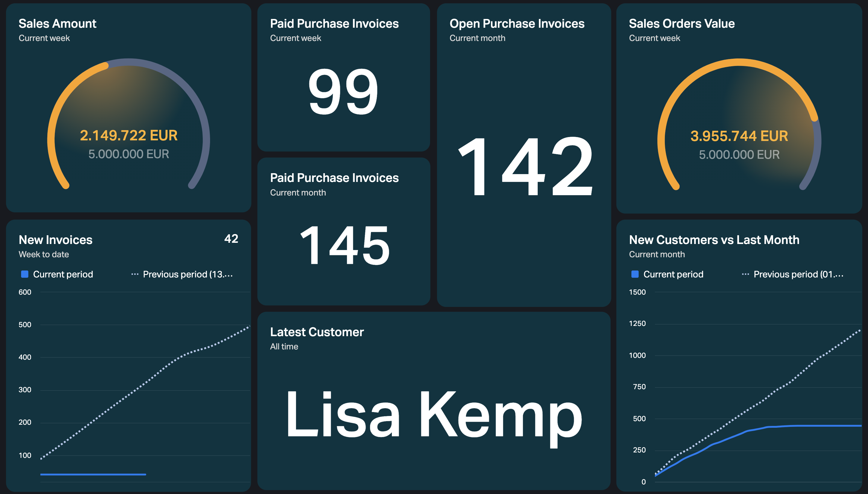The height and width of the screenshot is (494, 868).
Task: Toggle the Previous period dotted legend in New Customers
Action: click(793, 274)
